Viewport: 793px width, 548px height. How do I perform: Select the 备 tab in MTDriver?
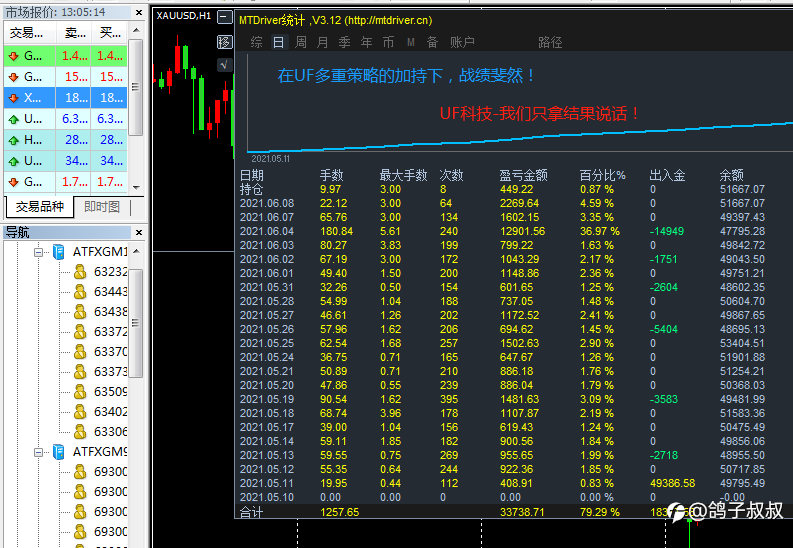432,42
